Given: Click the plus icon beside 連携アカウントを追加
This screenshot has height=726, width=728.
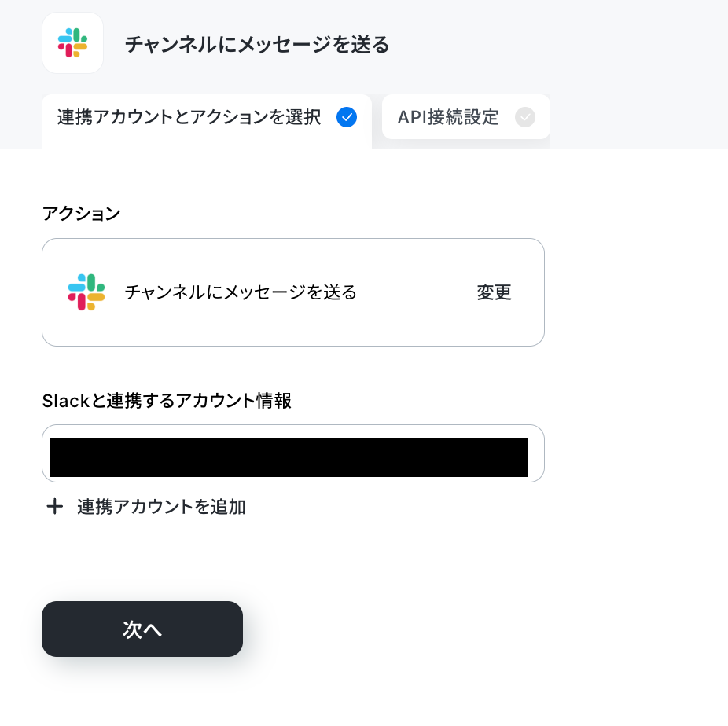Looking at the screenshot, I should click(x=55, y=506).
